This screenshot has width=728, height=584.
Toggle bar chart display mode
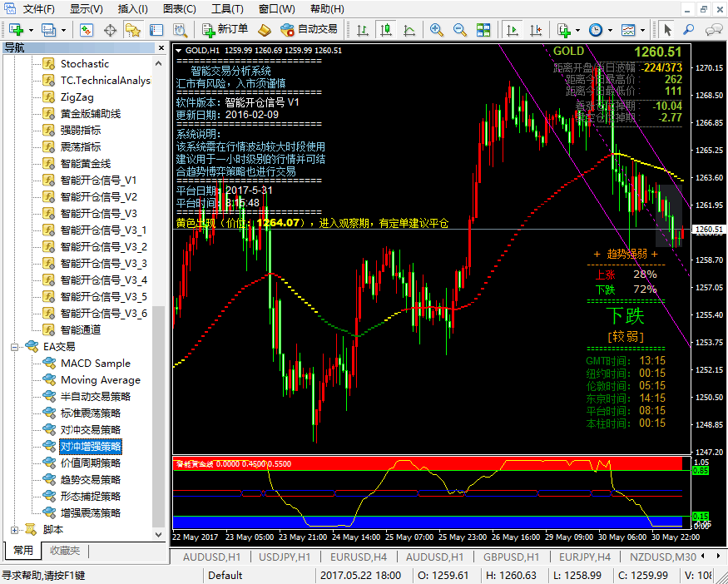click(363, 30)
